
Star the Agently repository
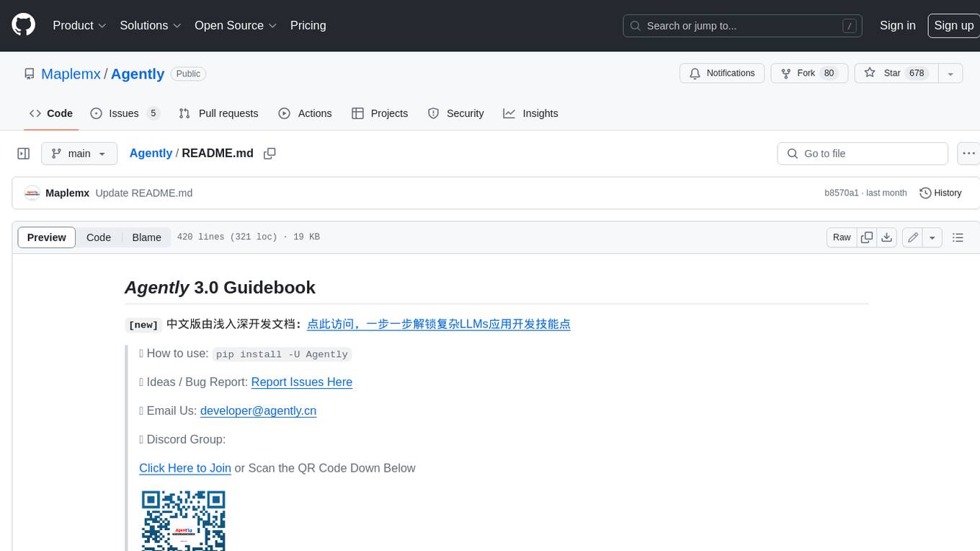coord(896,74)
